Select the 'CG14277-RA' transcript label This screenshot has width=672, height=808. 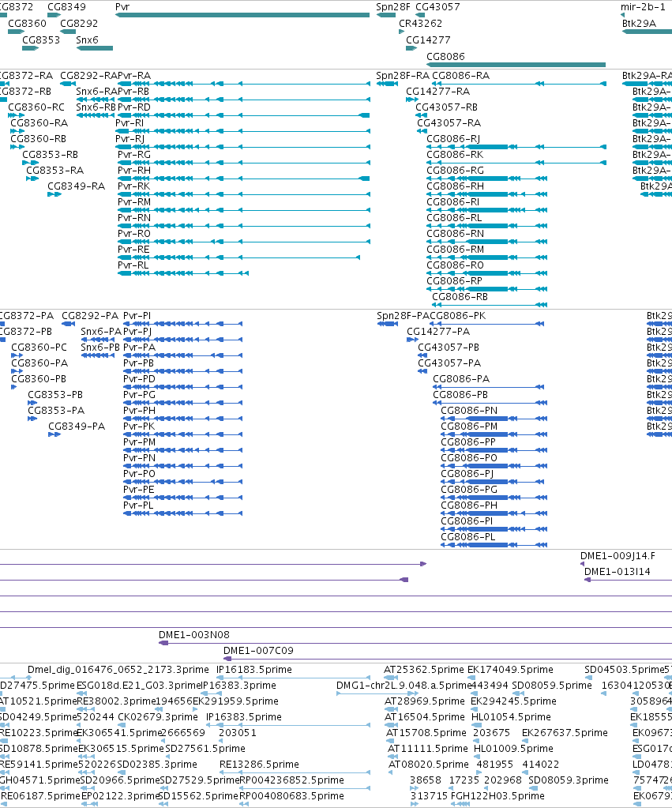(438, 91)
